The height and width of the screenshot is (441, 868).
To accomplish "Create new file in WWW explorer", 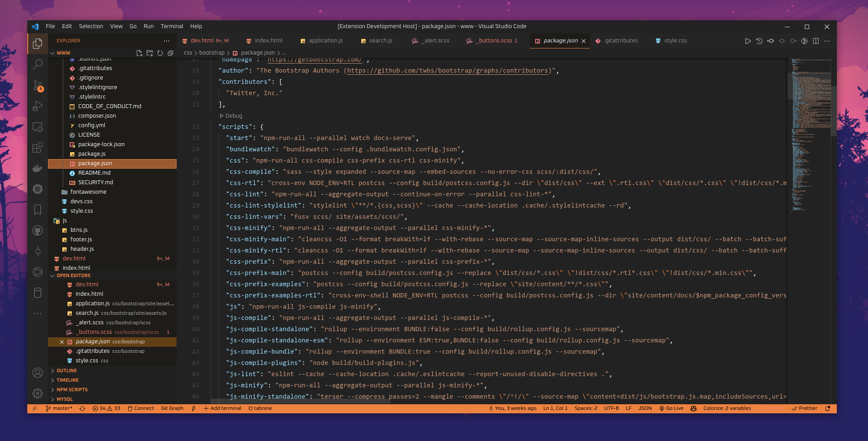I will [x=139, y=53].
